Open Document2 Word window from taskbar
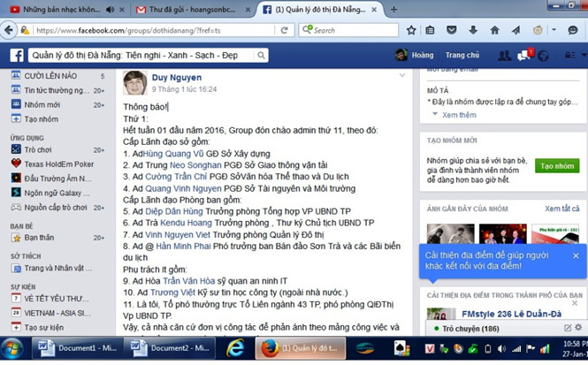 (171, 348)
